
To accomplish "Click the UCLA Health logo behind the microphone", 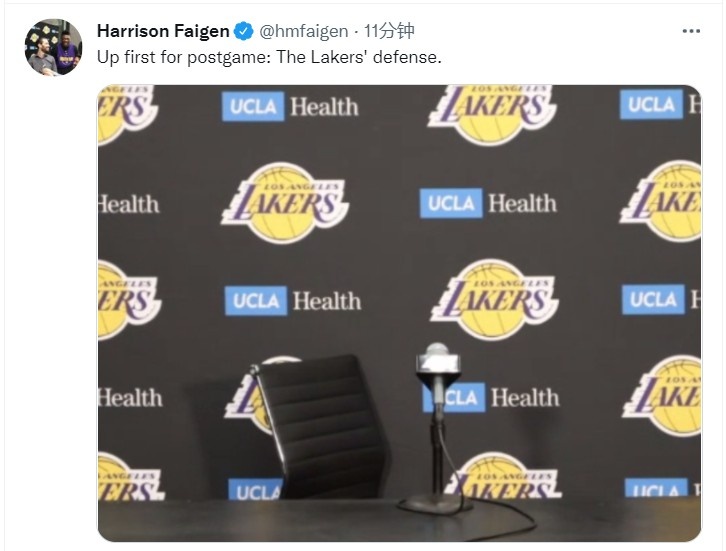I will (491, 397).
